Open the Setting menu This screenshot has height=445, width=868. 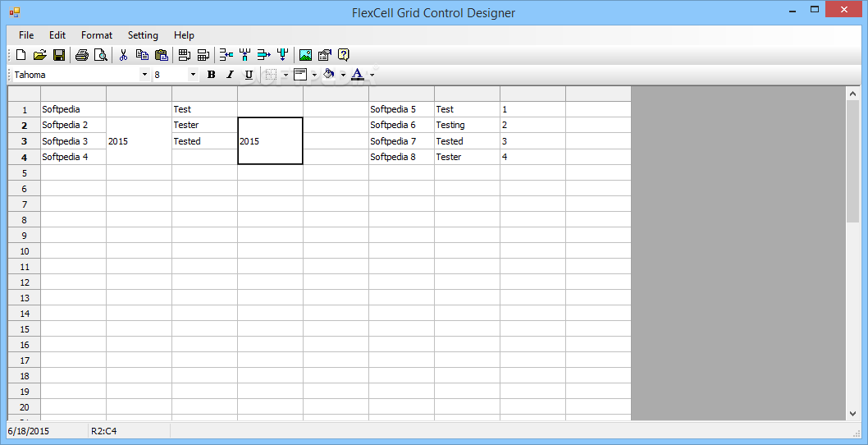[x=143, y=35]
